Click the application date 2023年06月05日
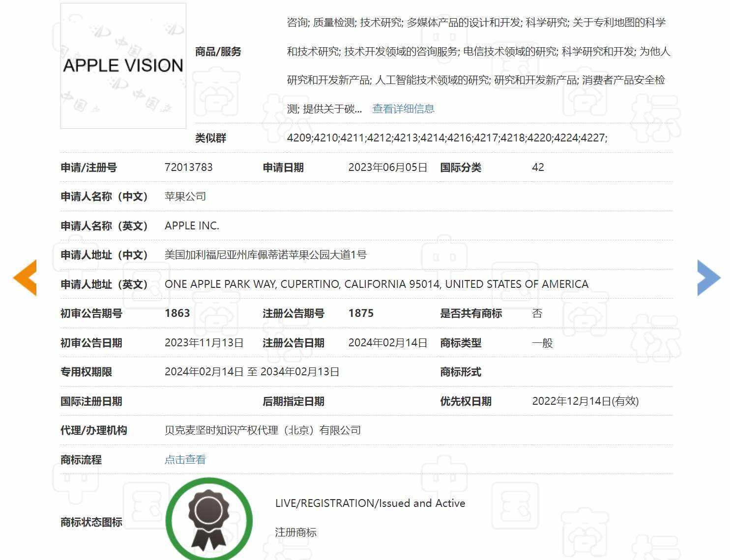Image resolution: width=730 pixels, height=560 pixels. tap(387, 168)
